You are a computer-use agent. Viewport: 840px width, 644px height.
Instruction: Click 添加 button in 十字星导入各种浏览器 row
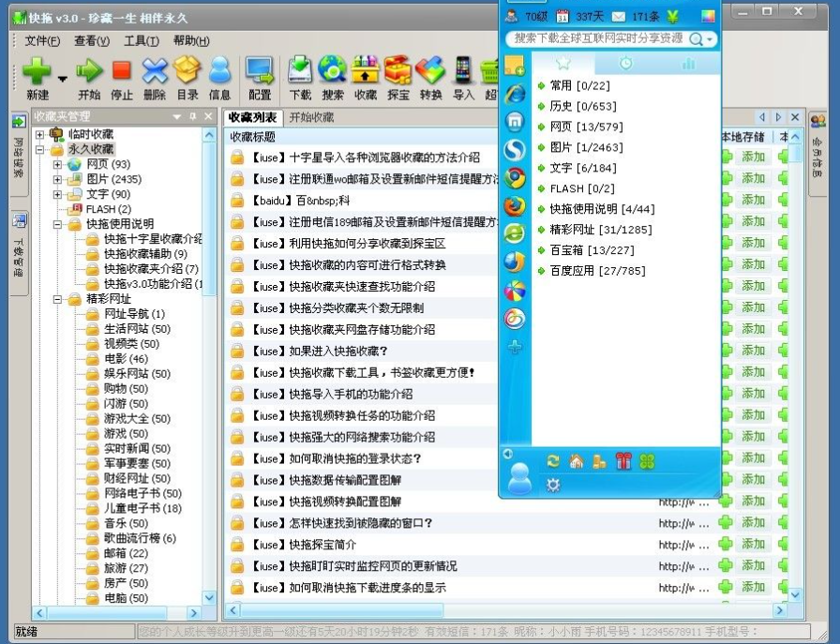753,157
